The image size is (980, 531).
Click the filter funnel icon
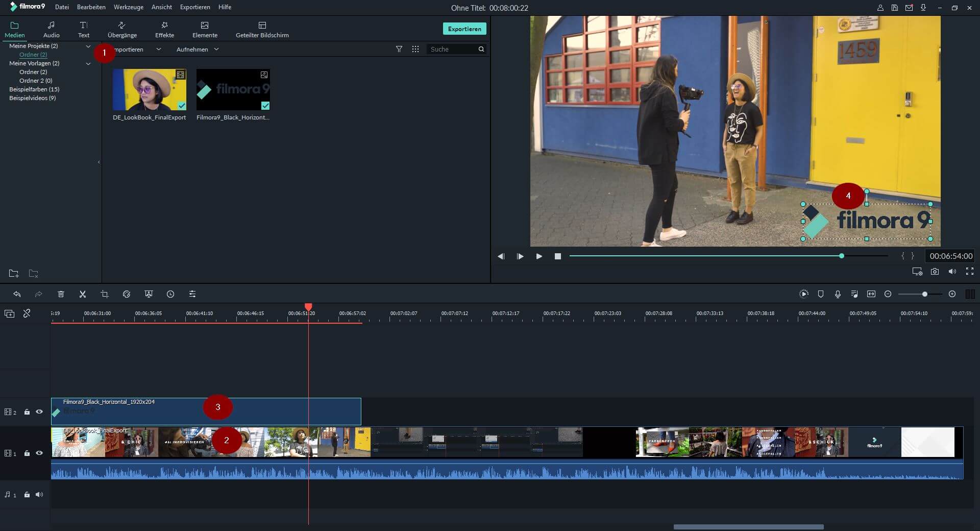click(x=399, y=49)
